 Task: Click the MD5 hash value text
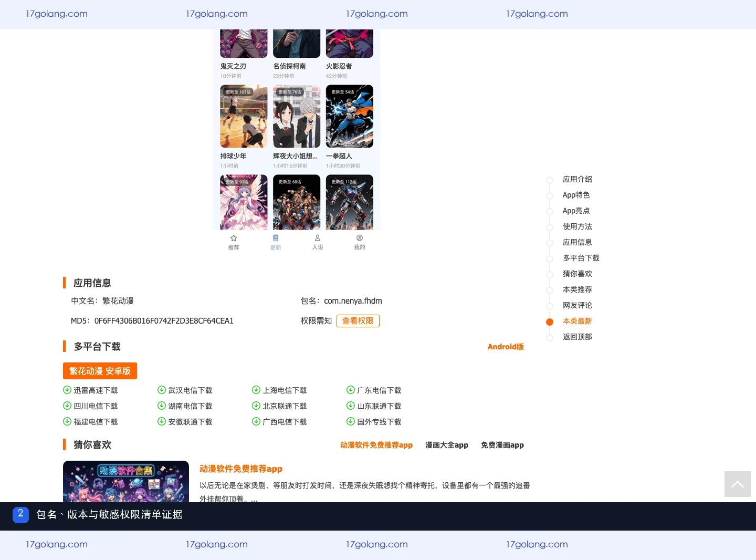[x=164, y=321]
